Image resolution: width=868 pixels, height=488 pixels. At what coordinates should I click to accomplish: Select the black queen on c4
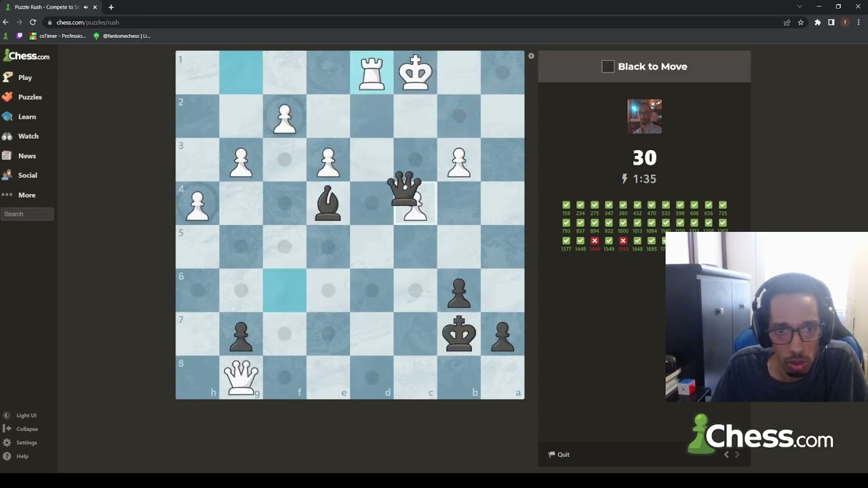pos(404,189)
